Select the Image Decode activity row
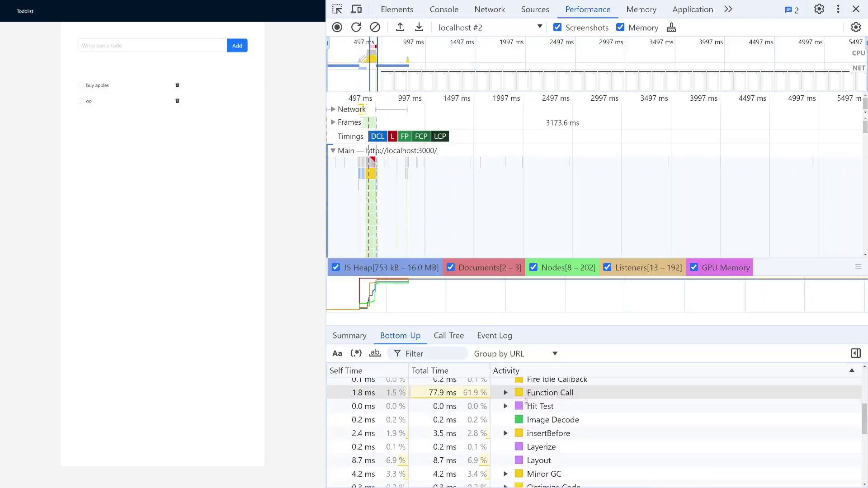 point(593,420)
